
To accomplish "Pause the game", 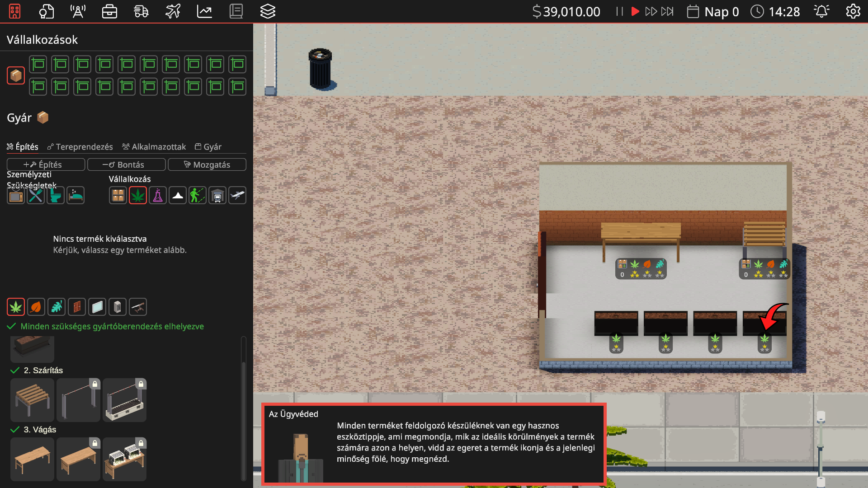I will click(x=619, y=11).
